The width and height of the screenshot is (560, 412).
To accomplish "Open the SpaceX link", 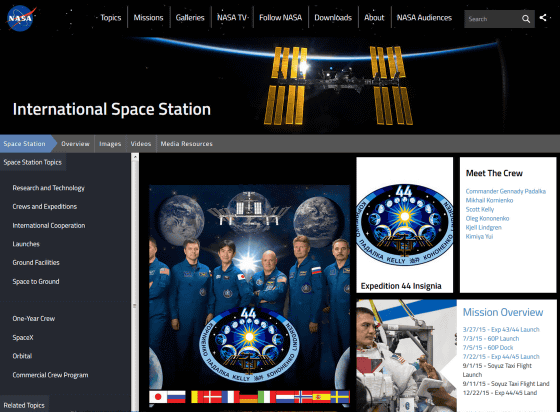I will 23,337.
